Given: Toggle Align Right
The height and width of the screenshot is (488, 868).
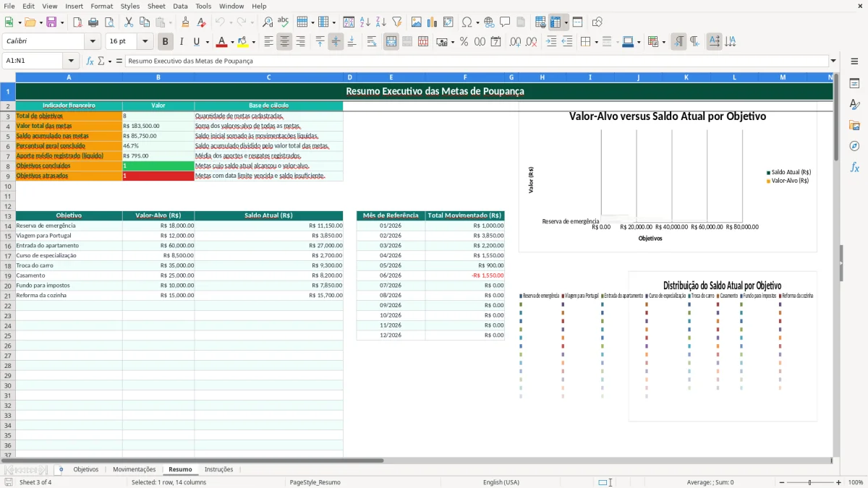Looking at the screenshot, I should pyautogui.click(x=300, y=42).
